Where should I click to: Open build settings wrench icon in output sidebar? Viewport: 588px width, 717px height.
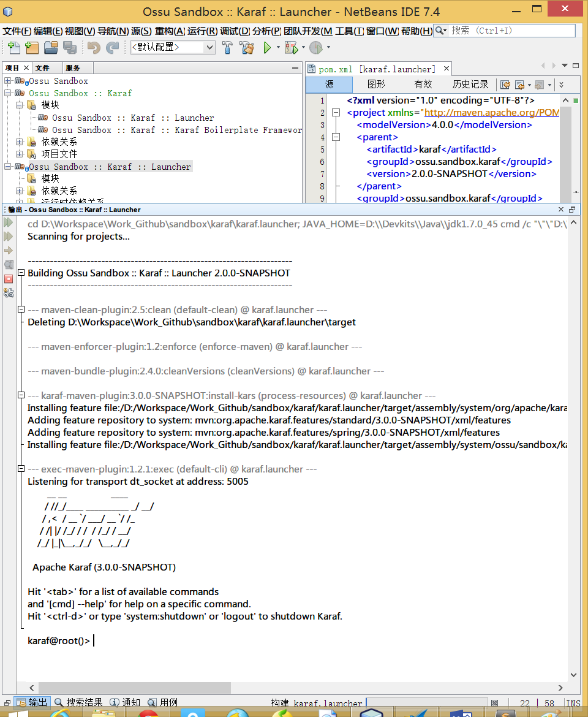pos(8,293)
